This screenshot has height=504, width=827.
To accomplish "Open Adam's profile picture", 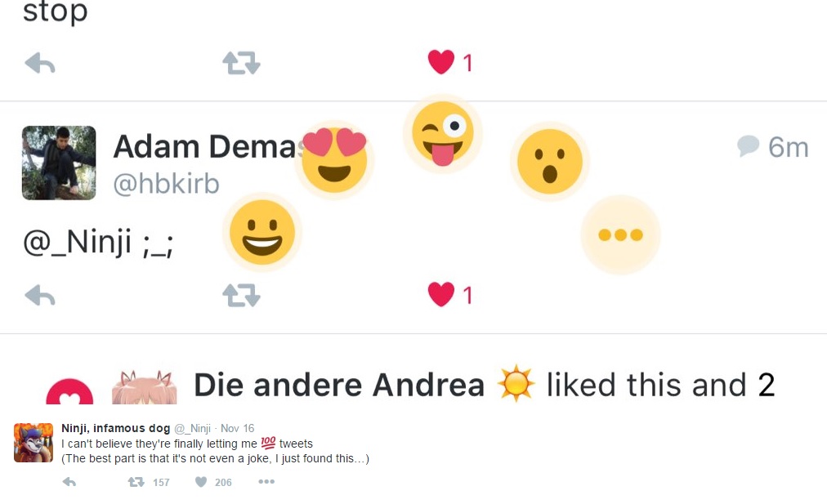I will click(x=59, y=163).
